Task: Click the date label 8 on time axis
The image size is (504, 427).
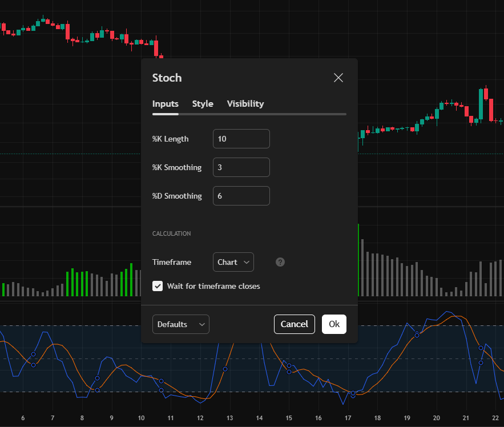Action: [x=82, y=418]
